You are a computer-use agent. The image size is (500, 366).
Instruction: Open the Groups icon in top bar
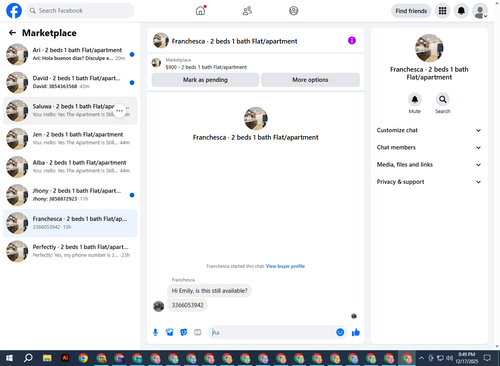[x=294, y=11]
